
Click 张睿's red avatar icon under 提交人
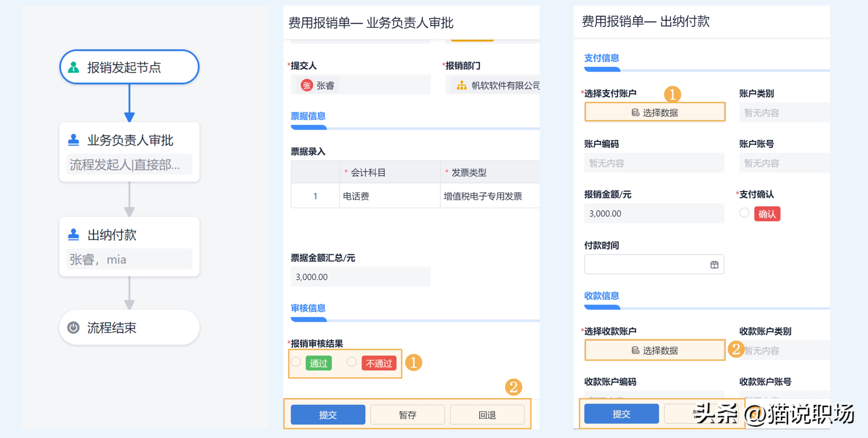(x=306, y=85)
